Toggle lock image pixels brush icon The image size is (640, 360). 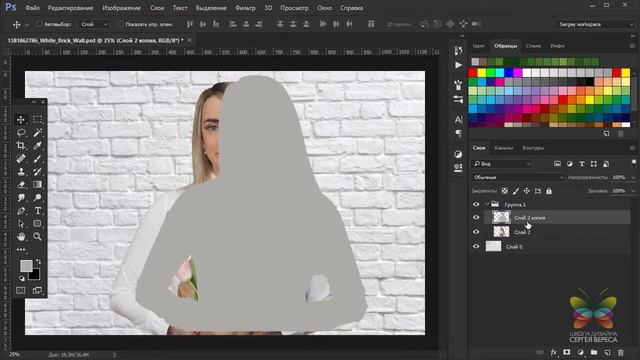[x=516, y=191]
